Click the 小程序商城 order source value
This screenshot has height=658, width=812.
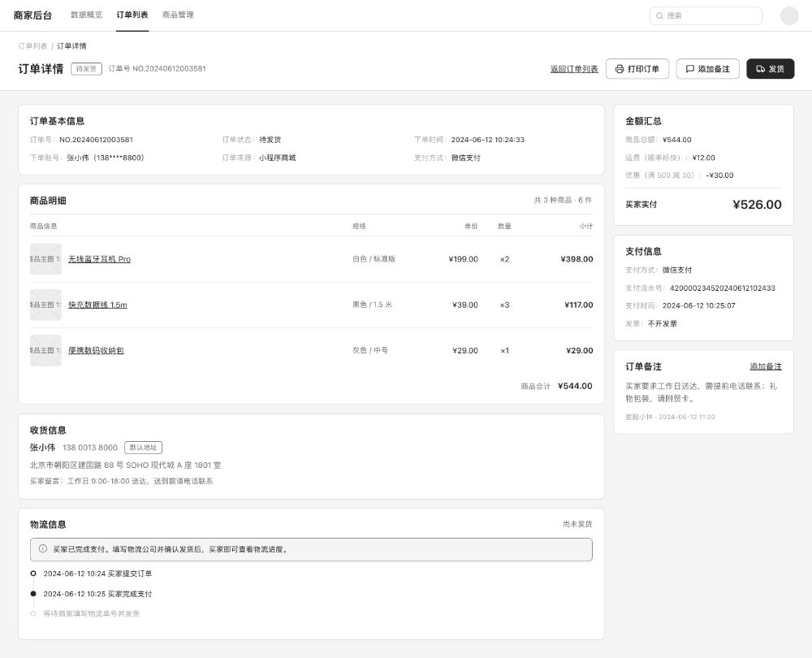point(278,158)
